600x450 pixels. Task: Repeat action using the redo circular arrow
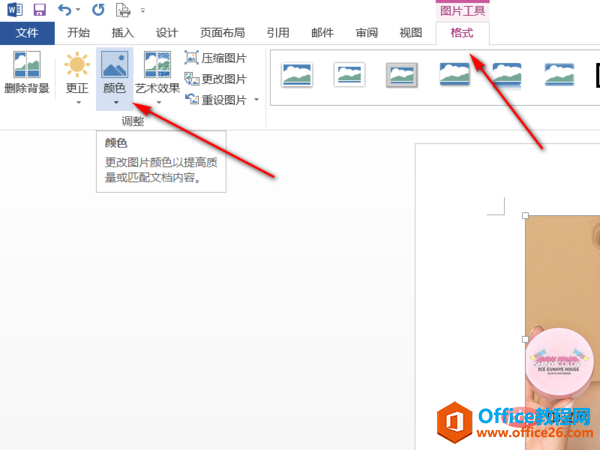(x=98, y=10)
